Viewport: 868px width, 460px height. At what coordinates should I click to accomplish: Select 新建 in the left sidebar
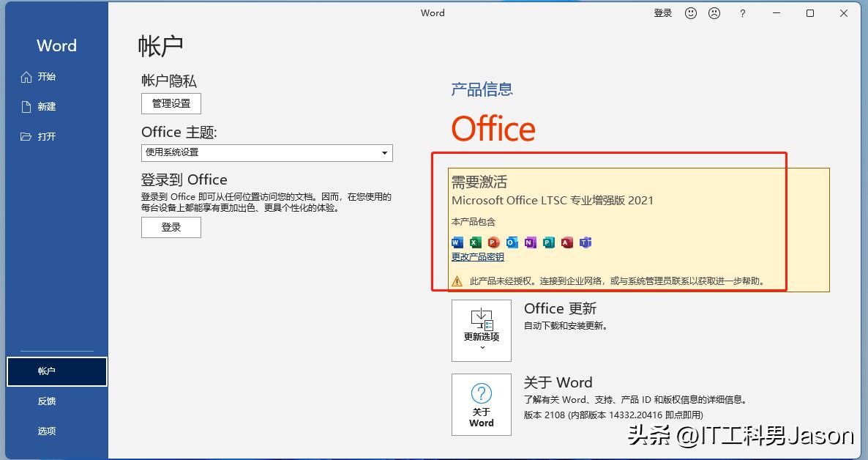[x=46, y=107]
